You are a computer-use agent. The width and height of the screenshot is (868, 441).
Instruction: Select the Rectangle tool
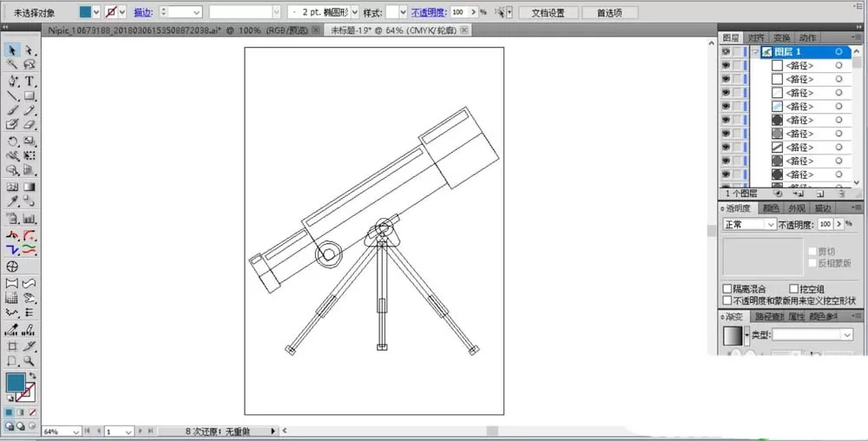(x=29, y=95)
